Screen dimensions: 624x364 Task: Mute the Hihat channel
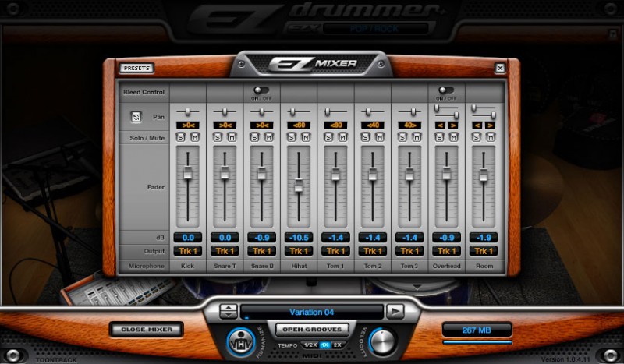click(x=305, y=137)
